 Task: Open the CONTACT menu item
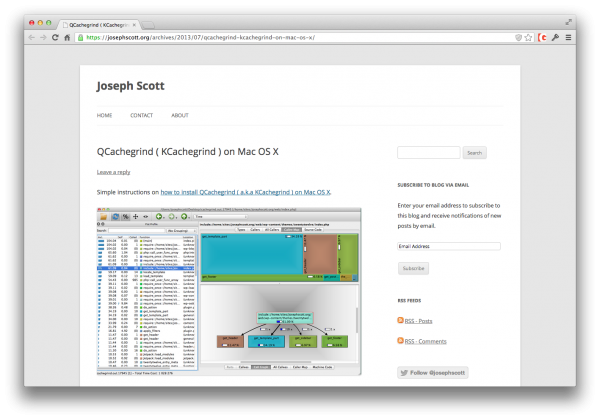tap(142, 115)
